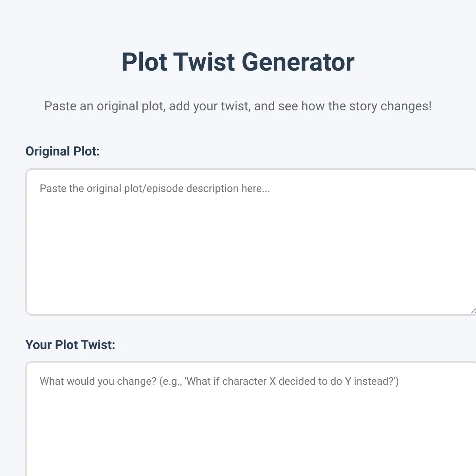Click the word "Plot" starting the page title
This screenshot has height=476, width=476.
pyautogui.click(x=144, y=62)
